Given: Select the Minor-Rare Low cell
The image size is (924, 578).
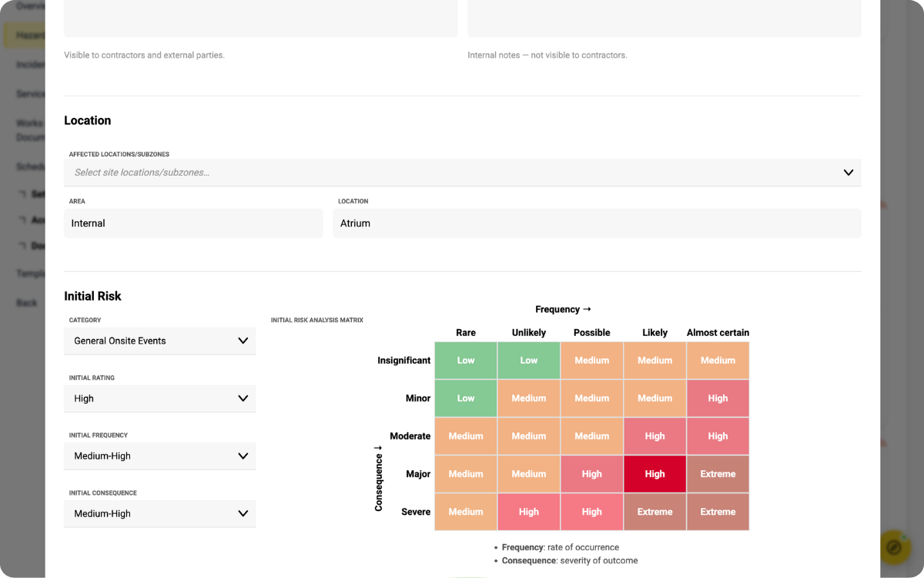Looking at the screenshot, I should point(466,398).
